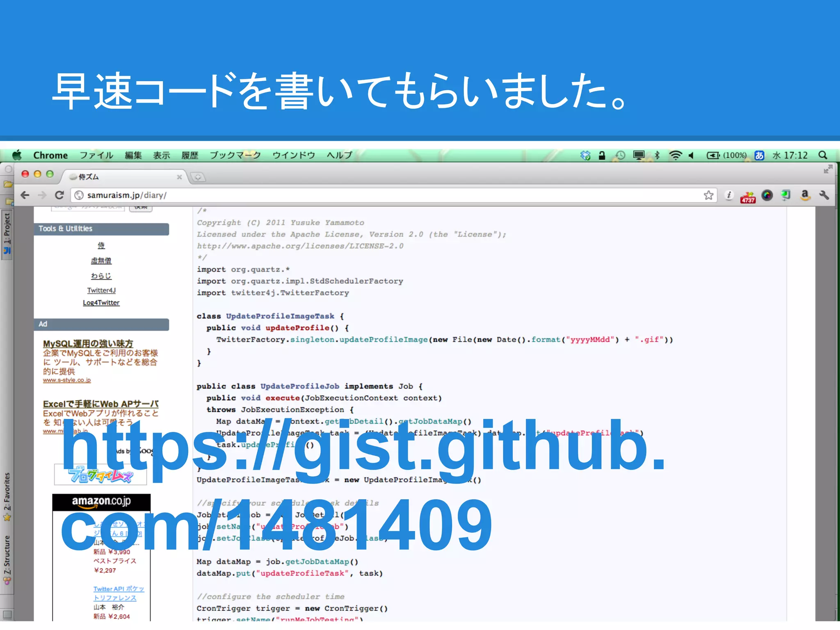Open the 履歴 menu

click(190, 155)
